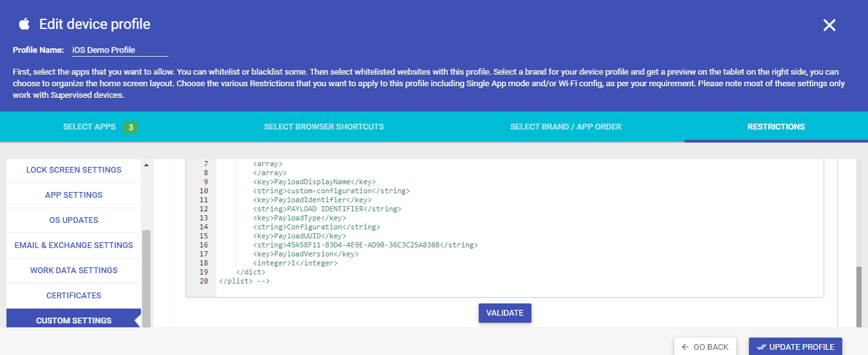
Task: Open Certificates section
Action: pyautogui.click(x=73, y=296)
